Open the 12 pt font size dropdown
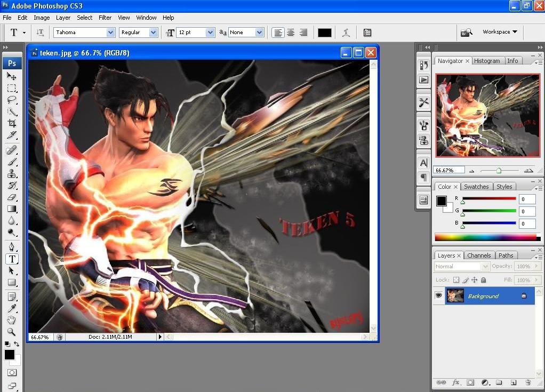The height and width of the screenshot is (392, 545). point(210,33)
